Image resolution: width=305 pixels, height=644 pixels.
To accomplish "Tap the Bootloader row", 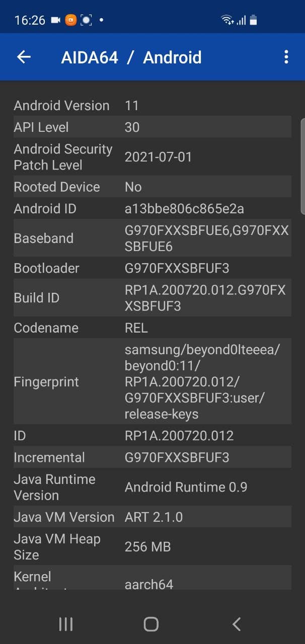I will click(x=152, y=268).
